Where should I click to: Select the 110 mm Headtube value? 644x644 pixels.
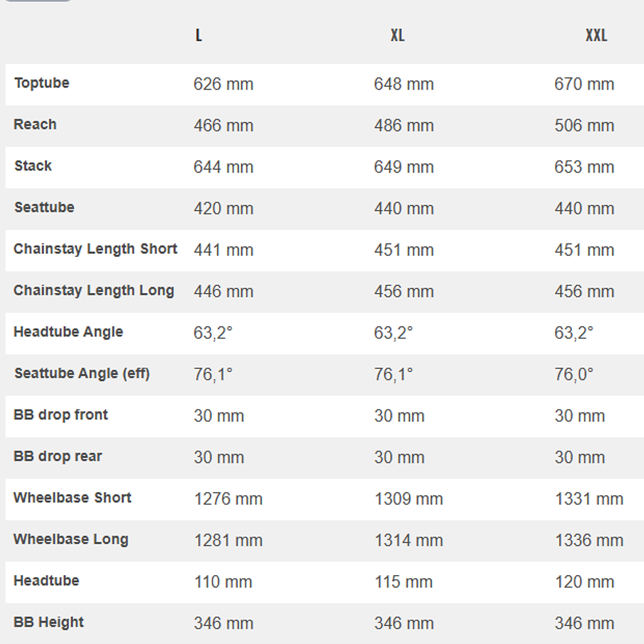[223, 582]
